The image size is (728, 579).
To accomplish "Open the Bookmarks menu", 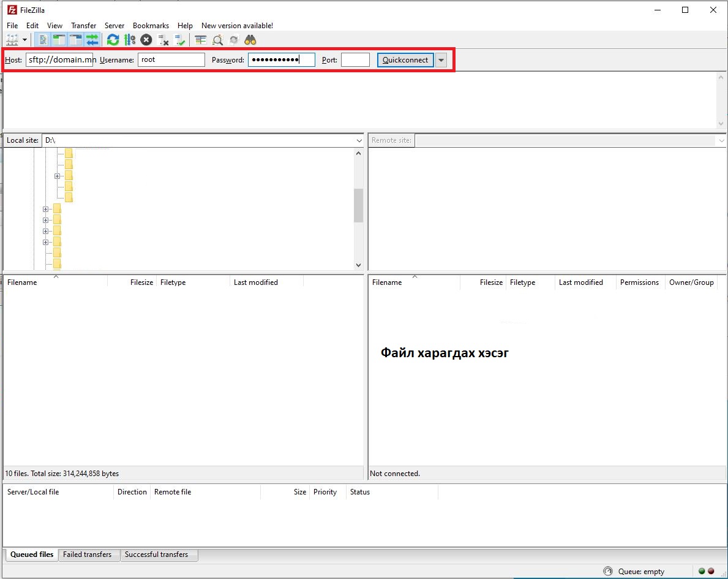I will [x=151, y=26].
